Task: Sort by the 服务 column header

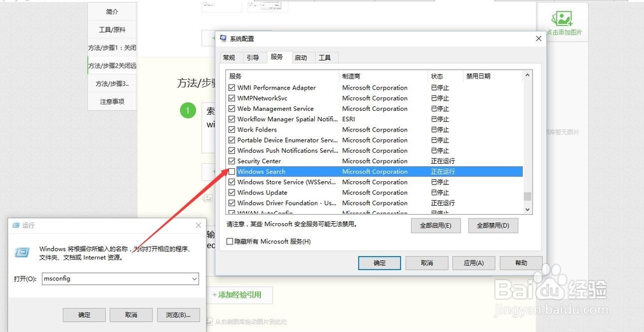Action: [283, 77]
